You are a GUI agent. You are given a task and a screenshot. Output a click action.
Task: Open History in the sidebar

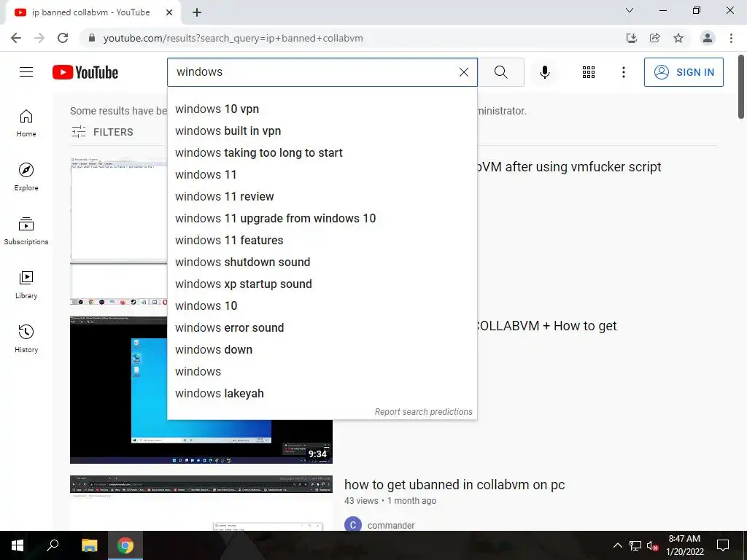tap(26, 338)
